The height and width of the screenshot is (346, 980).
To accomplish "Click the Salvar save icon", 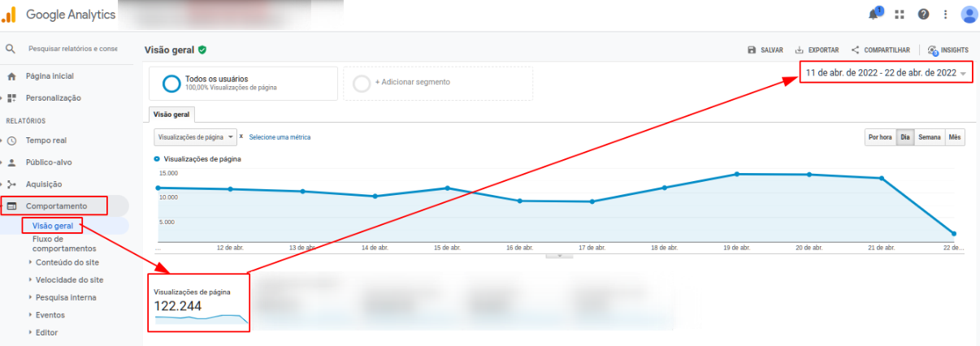I will [x=752, y=50].
